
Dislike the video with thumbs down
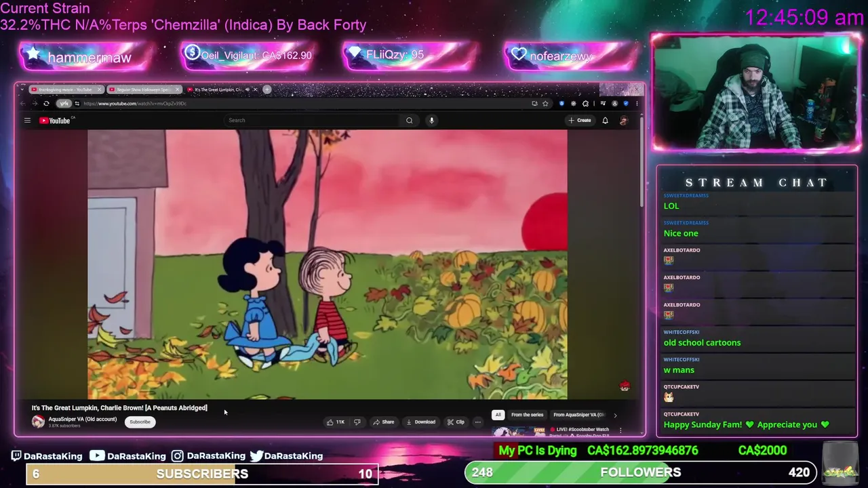(357, 422)
